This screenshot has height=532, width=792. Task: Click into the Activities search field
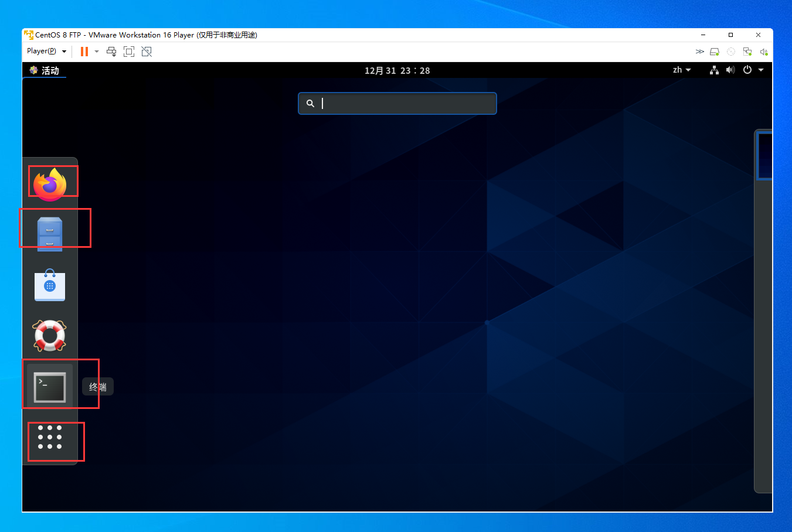pos(397,103)
